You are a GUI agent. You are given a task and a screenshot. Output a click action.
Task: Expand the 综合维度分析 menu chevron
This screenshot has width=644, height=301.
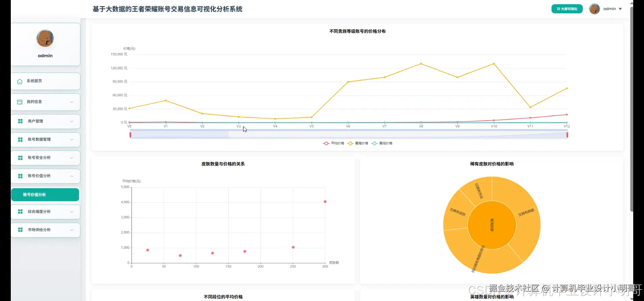[71, 211]
